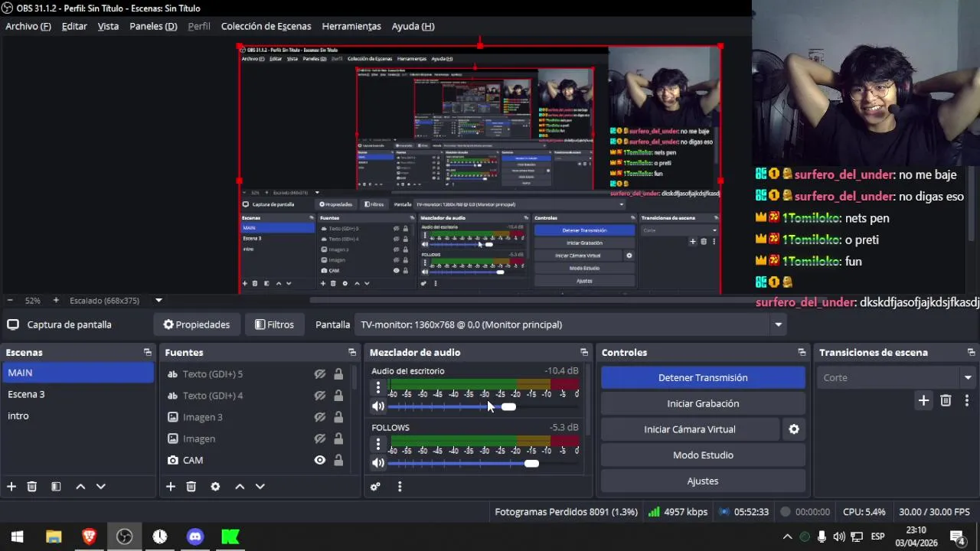980x551 pixels.
Task: Zoom out preview with minus icon
Action: point(9,301)
